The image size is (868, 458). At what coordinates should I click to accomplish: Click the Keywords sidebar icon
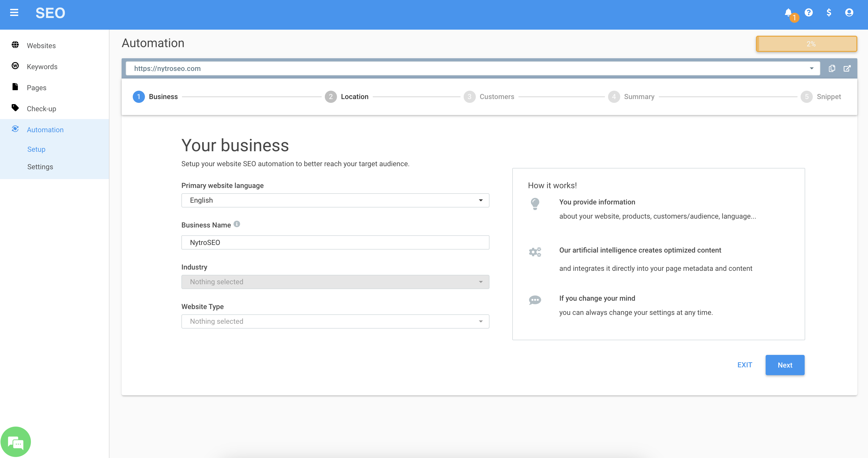click(15, 66)
